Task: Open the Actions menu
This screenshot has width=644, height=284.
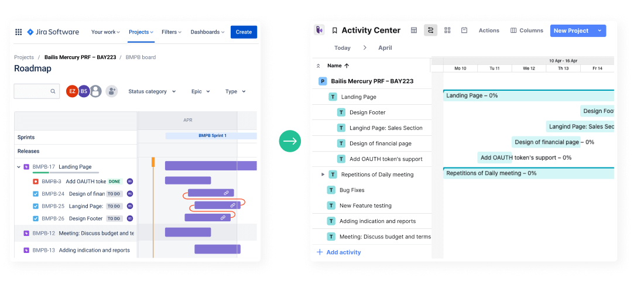Action: point(489,30)
